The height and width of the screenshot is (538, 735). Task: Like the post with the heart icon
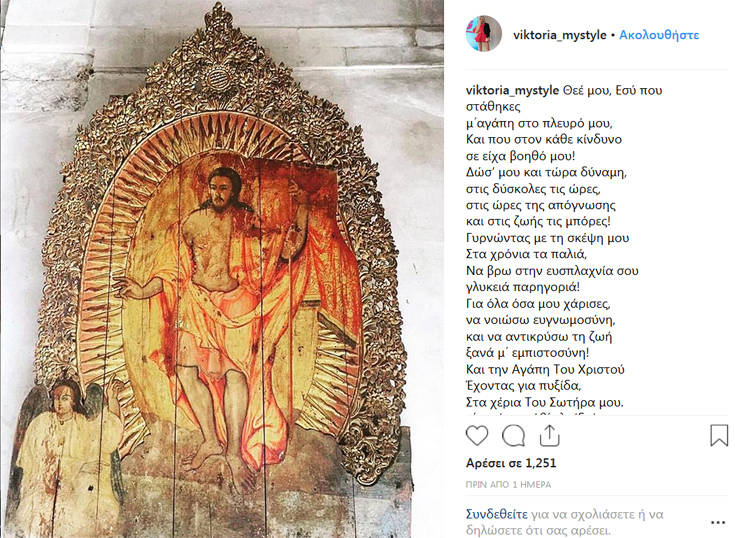coord(477,435)
